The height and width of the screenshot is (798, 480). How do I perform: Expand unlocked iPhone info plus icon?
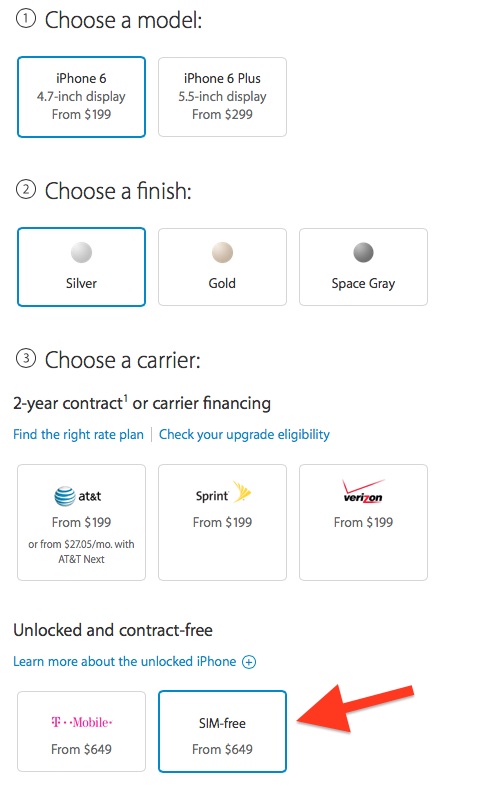(249, 662)
